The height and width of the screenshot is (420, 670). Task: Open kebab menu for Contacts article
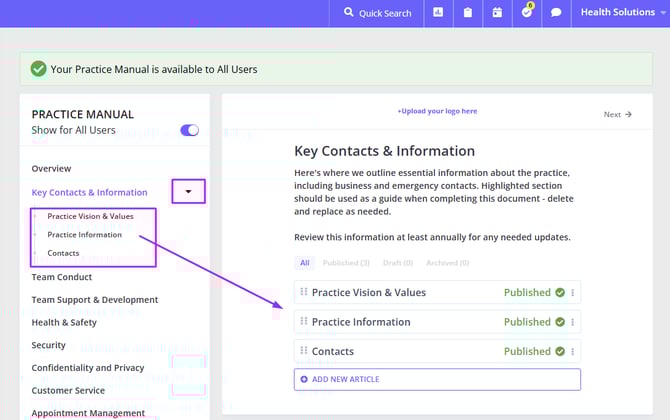(x=573, y=352)
